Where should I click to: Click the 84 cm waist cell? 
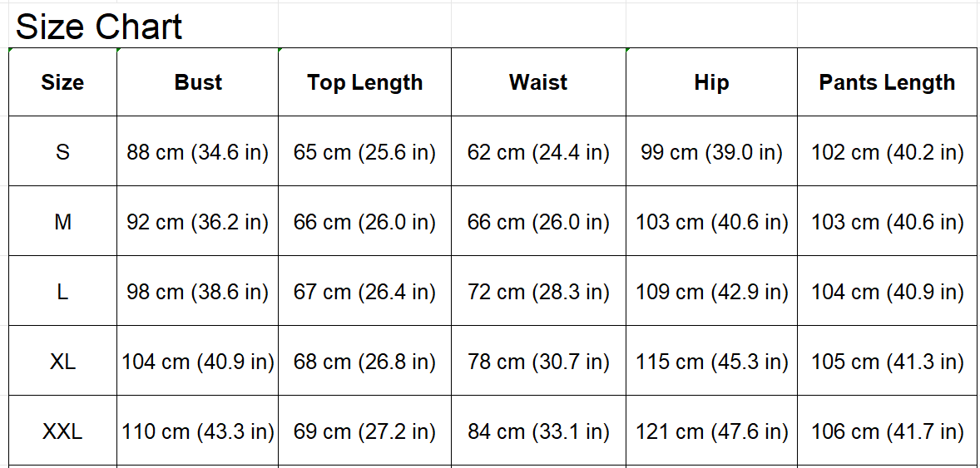[538, 431]
